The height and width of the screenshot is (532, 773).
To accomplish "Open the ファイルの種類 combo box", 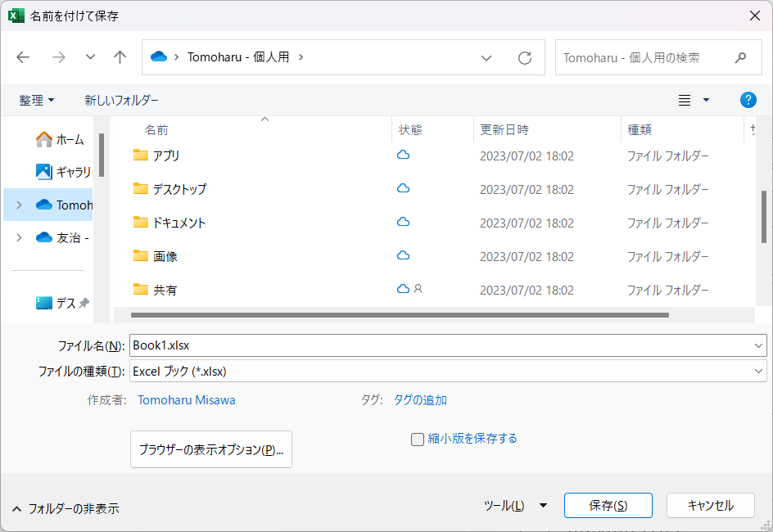I will 448,371.
